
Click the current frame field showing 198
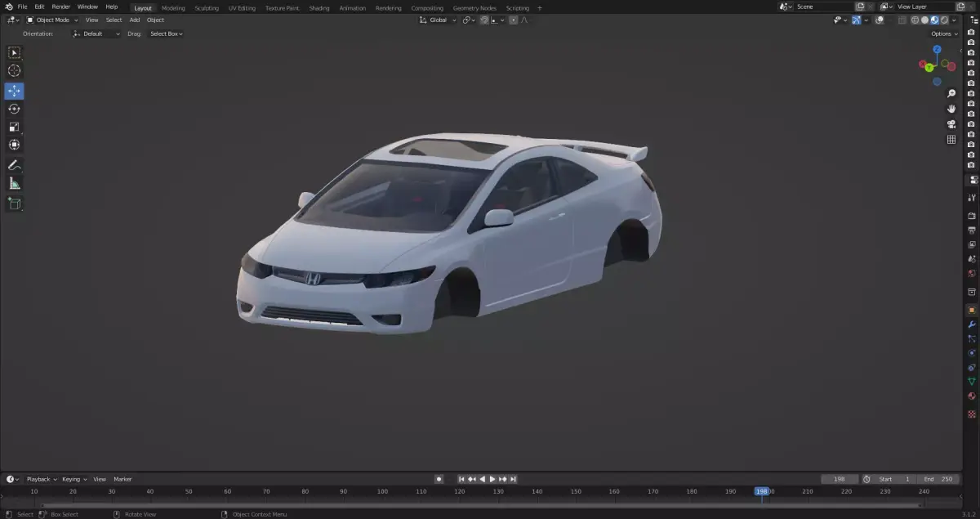pyautogui.click(x=840, y=479)
